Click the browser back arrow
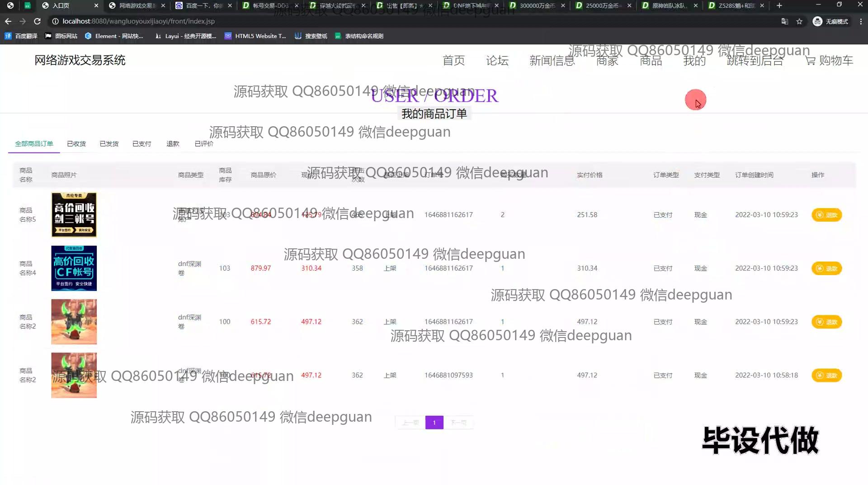This screenshot has height=485, width=868. [8, 21]
